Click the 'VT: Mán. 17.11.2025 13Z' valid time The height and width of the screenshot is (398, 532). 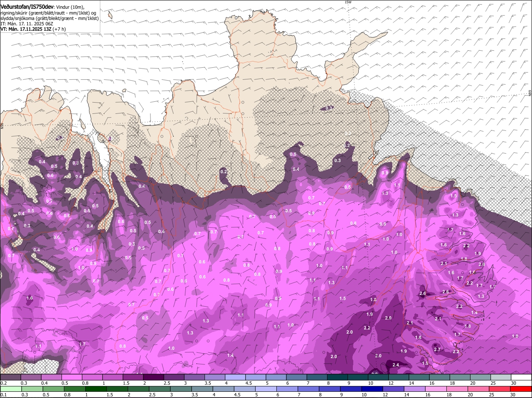click(26, 29)
